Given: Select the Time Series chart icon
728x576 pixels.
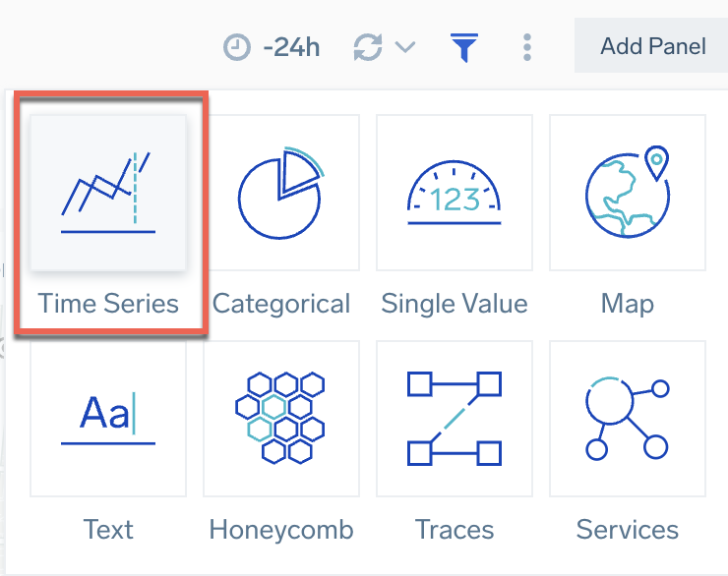Looking at the screenshot, I should click(108, 192).
